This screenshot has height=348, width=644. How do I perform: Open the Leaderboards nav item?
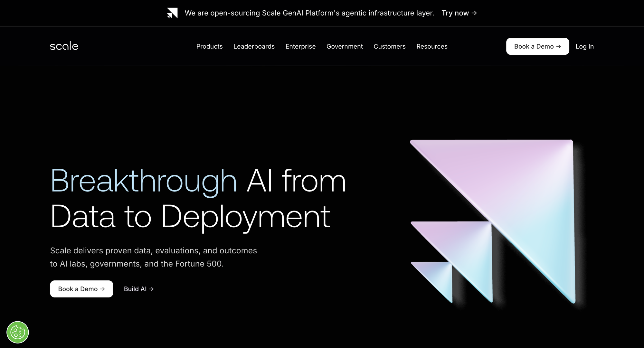click(254, 46)
